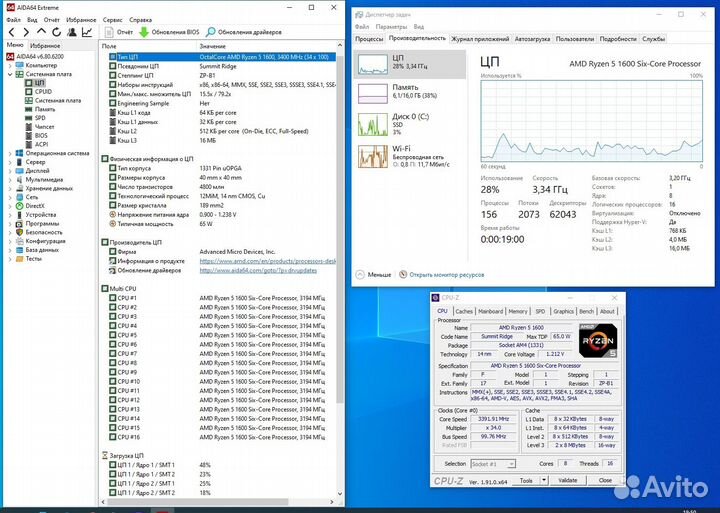Expand the Операционная система tree node
The width and height of the screenshot is (720, 513).
(10, 153)
